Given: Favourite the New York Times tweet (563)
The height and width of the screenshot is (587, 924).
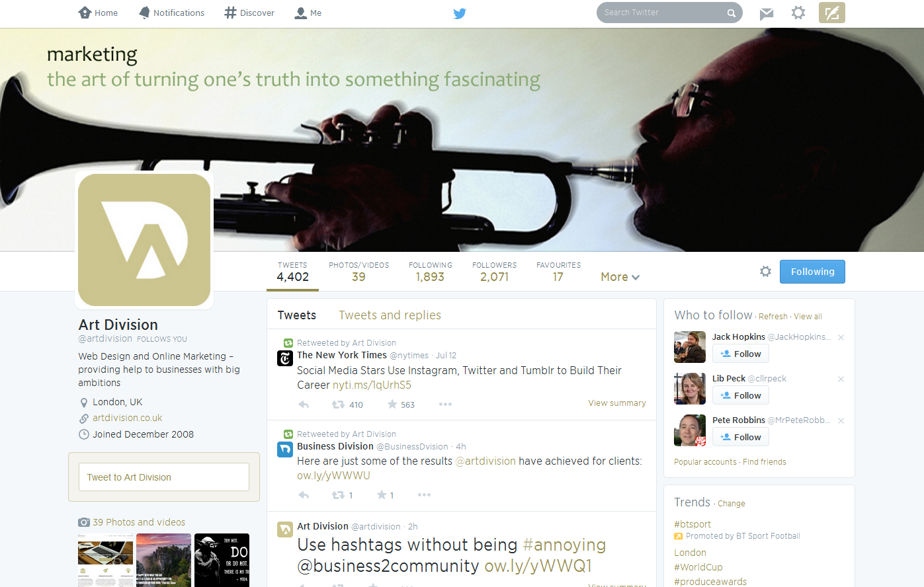Looking at the screenshot, I should pos(401,405).
